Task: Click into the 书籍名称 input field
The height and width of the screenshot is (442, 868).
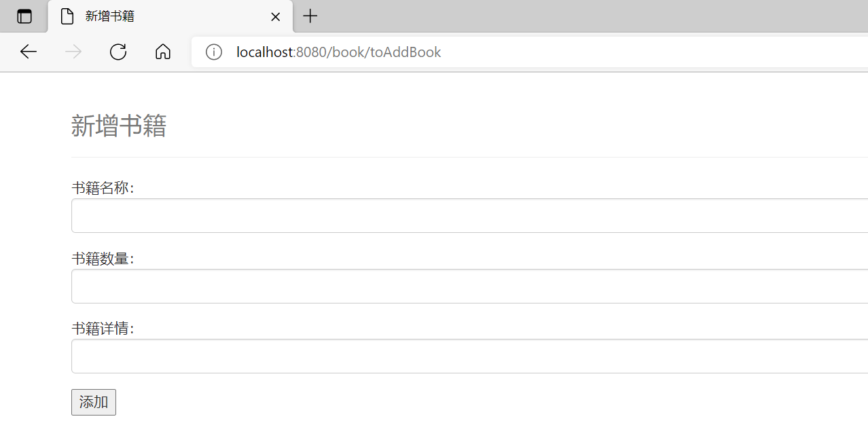Action: [x=470, y=216]
